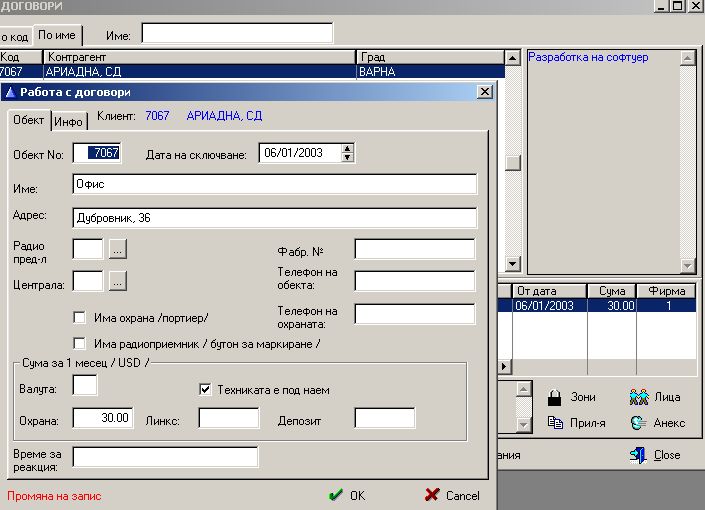This screenshot has height=510, width=705.
Task: Click the Разработка на софтуер panel scroll down arrow
Action: (x=687, y=265)
